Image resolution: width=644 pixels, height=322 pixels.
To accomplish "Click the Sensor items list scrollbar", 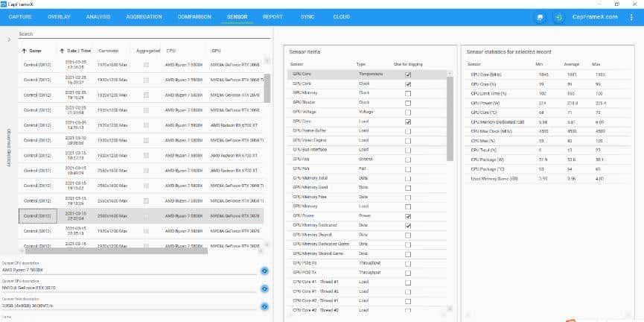I will [x=450, y=119].
